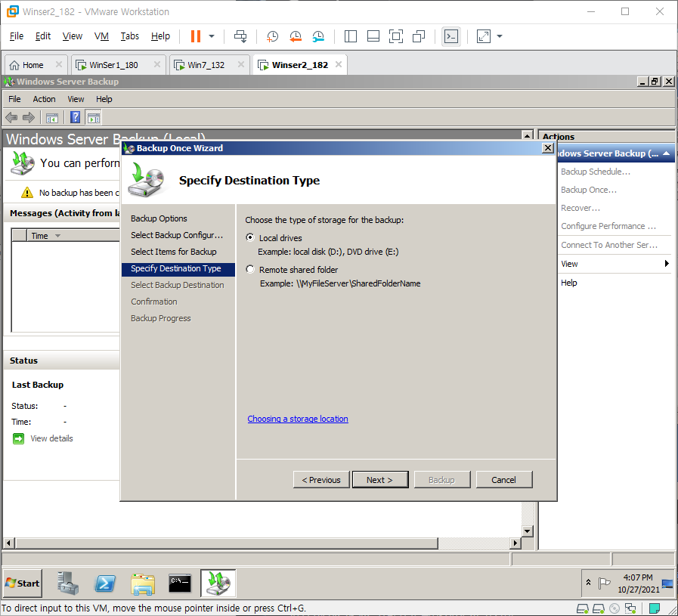Collapse the Windows Server Backup actions header
Image resolution: width=678 pixels, height=616 pixels.
(x=667, y=153)
